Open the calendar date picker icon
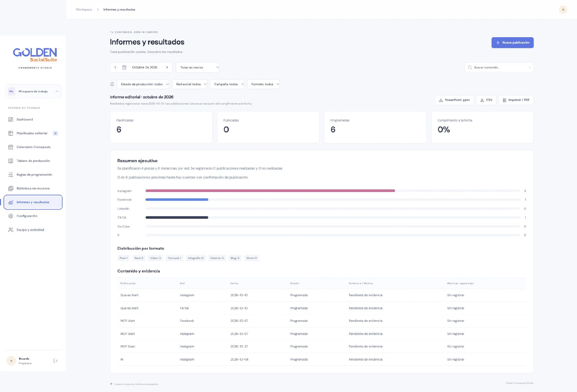577x392 pixels. coord(124,67)
